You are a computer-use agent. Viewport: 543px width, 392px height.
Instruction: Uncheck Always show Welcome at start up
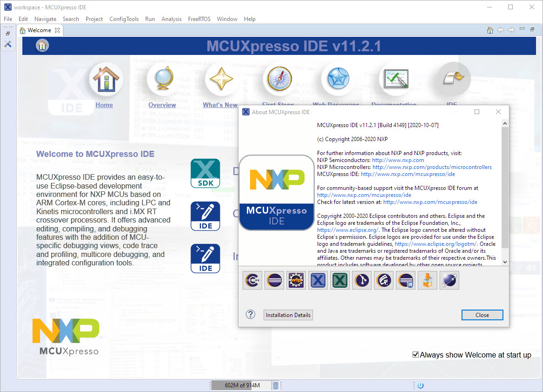(x=415, y=354)
